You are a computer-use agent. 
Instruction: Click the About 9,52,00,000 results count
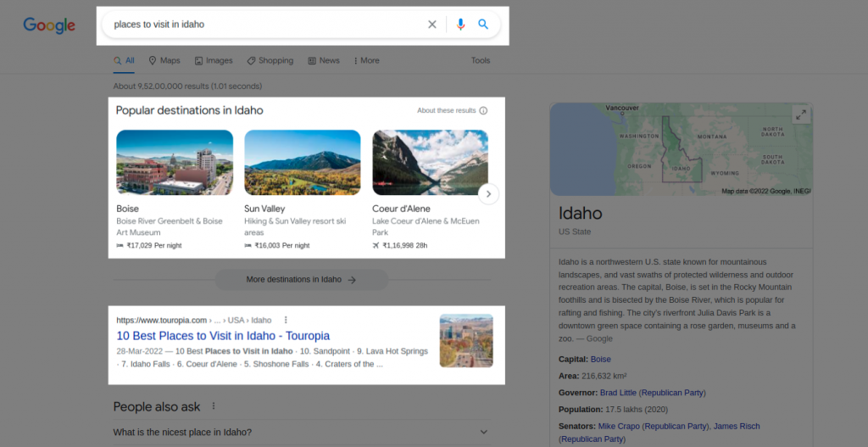coord(187,87)
